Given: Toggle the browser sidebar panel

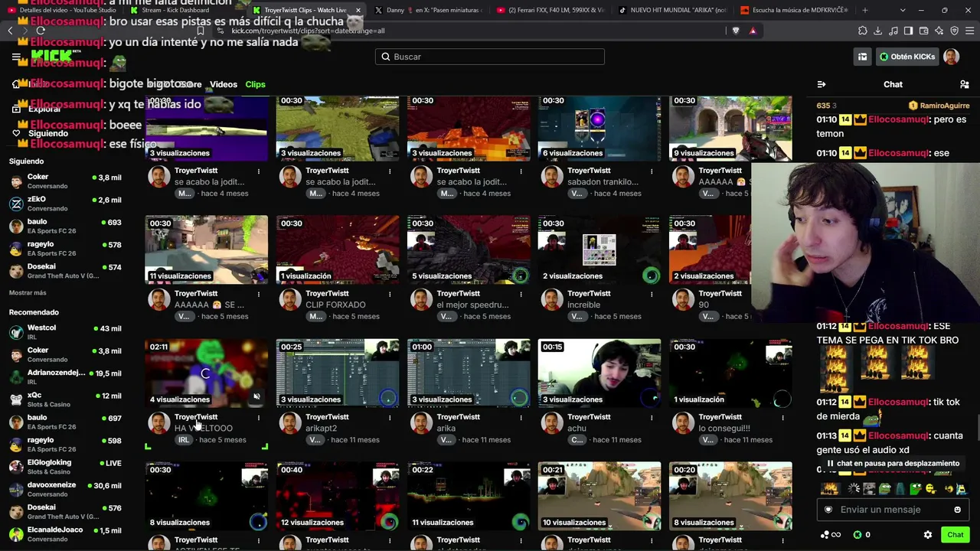Looking at the screenshot, I should [908, 31].
